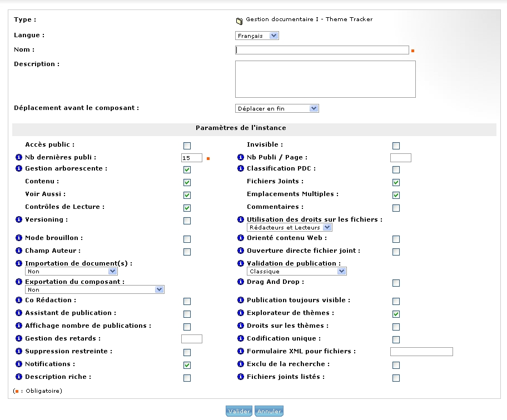The height and width of the screenshot is (420, 507).
Task: Click info icon beside Fichiers joints listés
Action: click(241, 377)
